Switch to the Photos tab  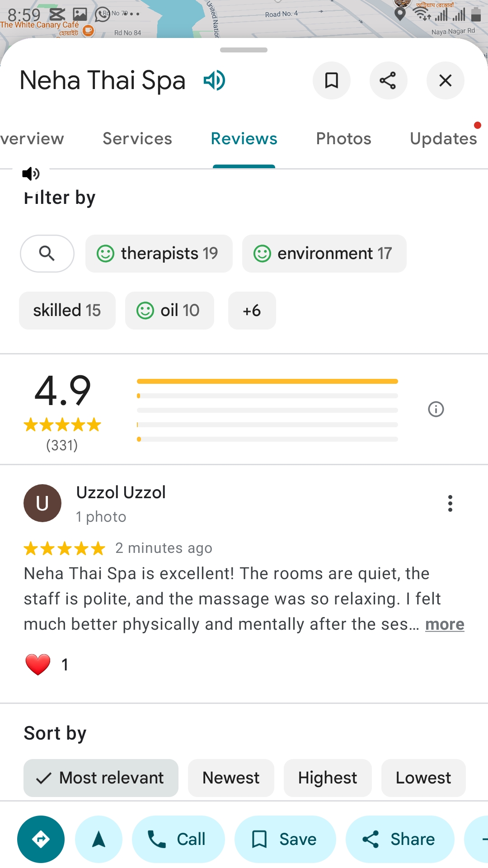tap(343, 139)
